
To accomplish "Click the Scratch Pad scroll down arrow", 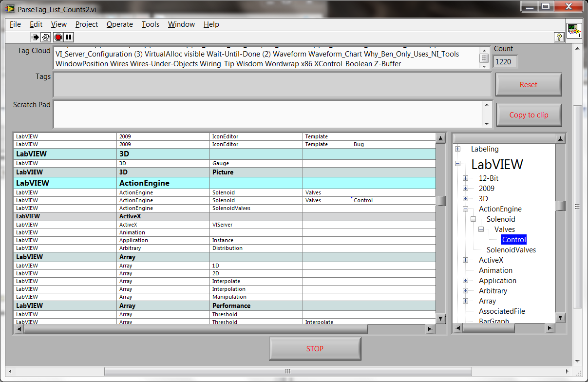I will pyautogui.click(x=487, y=123).
